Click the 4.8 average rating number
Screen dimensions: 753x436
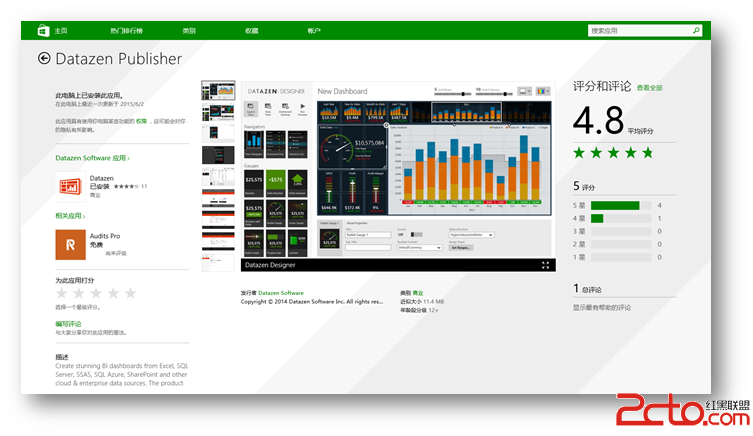click(x=598, y=121)
